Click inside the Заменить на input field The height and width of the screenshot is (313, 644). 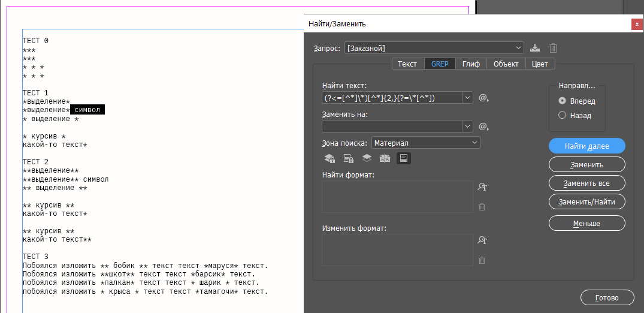point(392,127)
